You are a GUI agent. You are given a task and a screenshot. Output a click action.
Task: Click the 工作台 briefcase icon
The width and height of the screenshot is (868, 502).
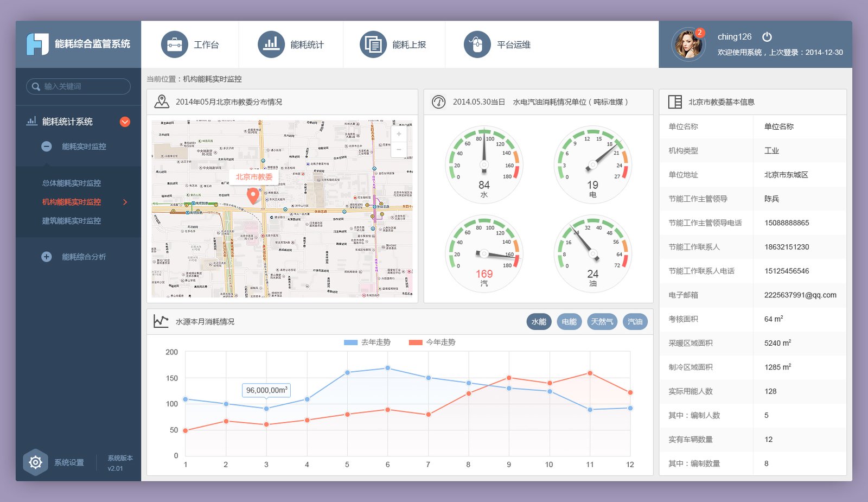[x=174, y=45]
